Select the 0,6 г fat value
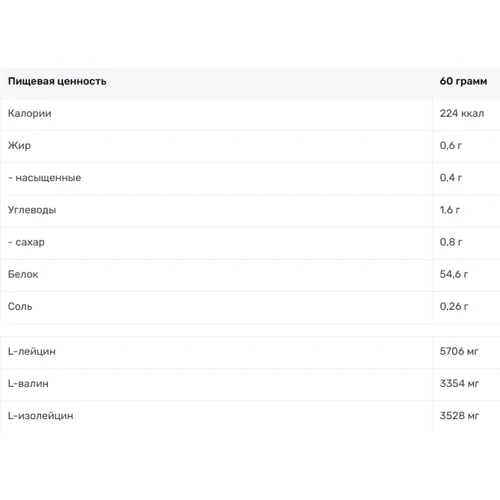This screenshot has height=500, width=500. pos(451,145)
